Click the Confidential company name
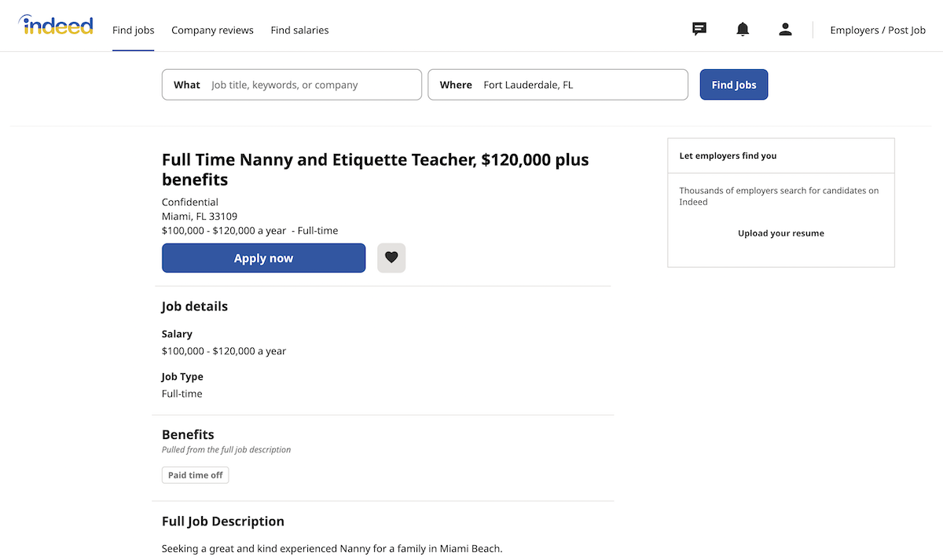The height and width of the screenshot is (560, 943). click(190, 202)
